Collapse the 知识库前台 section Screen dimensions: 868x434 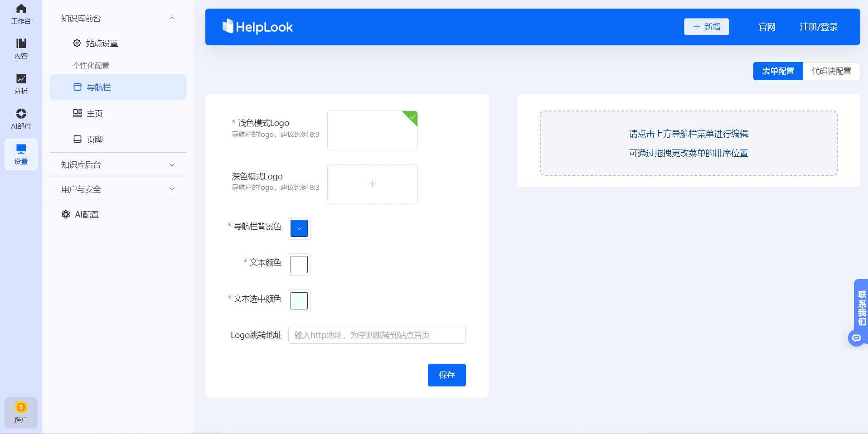pyautogui.click(x=171, y=18)
